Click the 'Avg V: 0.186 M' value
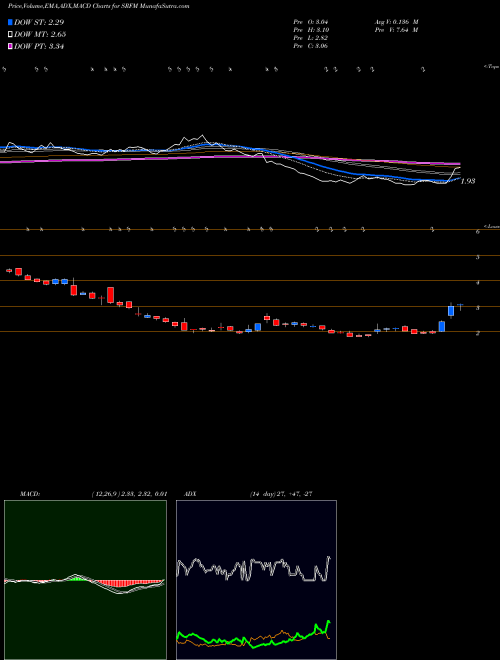The image size is (500, 660). [x=396, y=21]
